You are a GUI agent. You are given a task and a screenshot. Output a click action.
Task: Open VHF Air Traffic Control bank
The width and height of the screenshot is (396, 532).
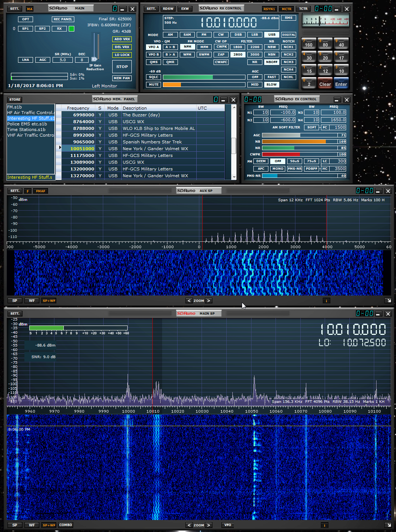point(31,135)
